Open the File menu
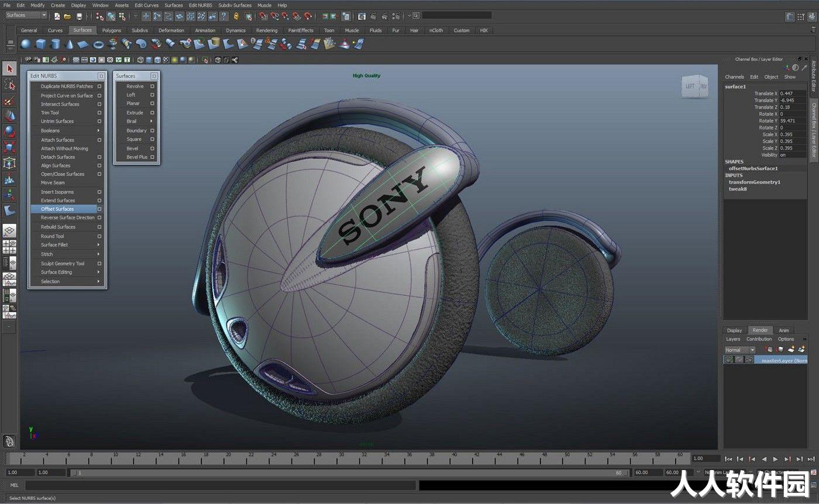The height and width of the screenshot is (504, 819). [7, 5]
